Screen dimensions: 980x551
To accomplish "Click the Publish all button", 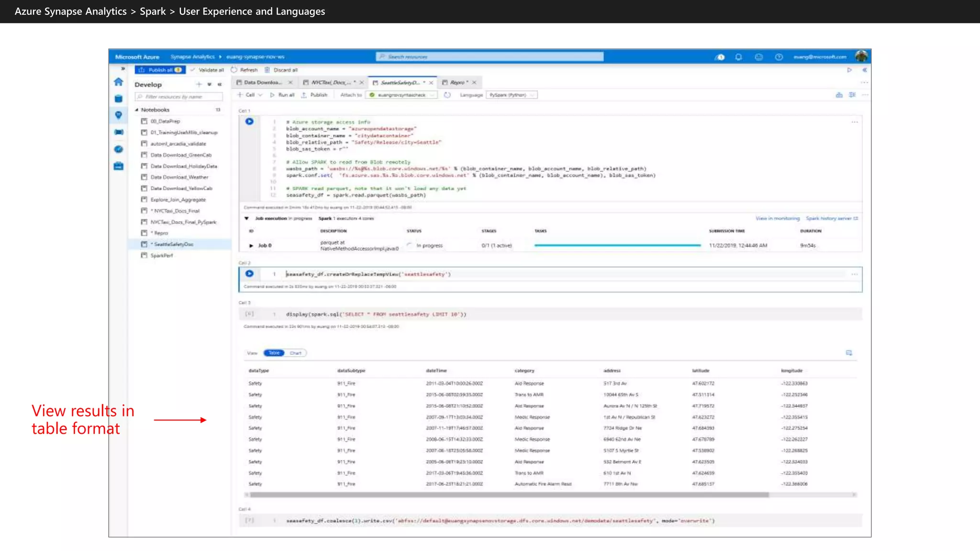I will tap(159, 70).
